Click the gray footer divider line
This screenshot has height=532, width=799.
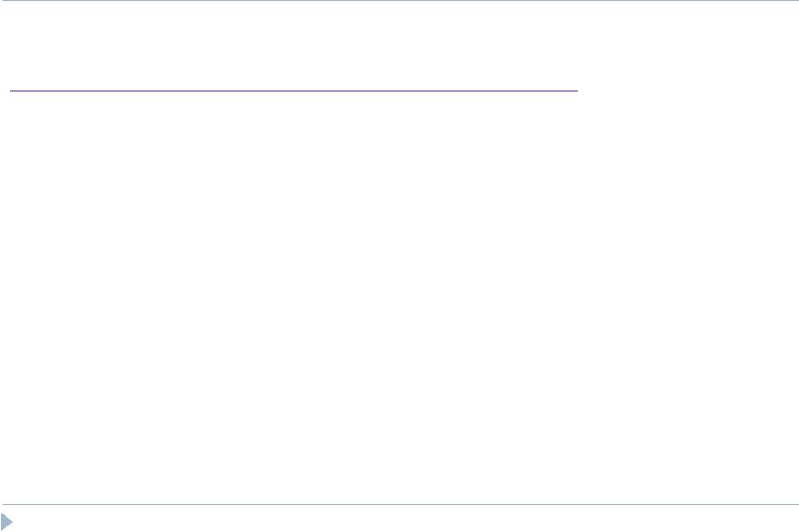click(x=400, y=504)
